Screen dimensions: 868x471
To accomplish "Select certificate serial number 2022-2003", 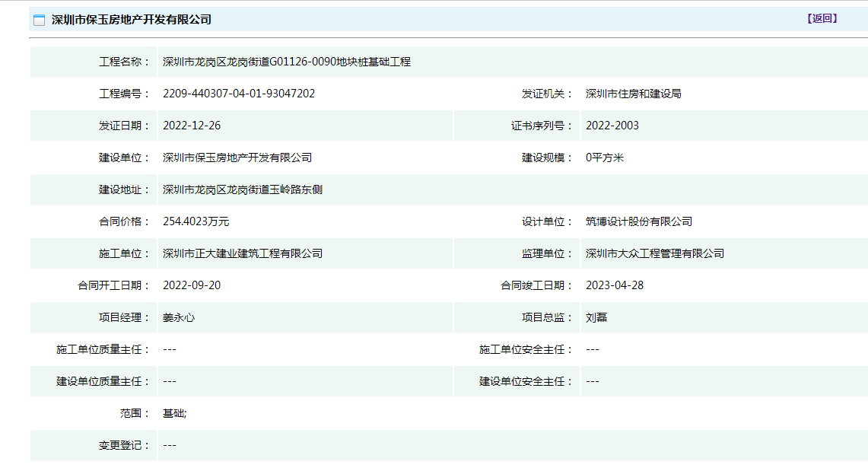I will (x=612, y=126).
